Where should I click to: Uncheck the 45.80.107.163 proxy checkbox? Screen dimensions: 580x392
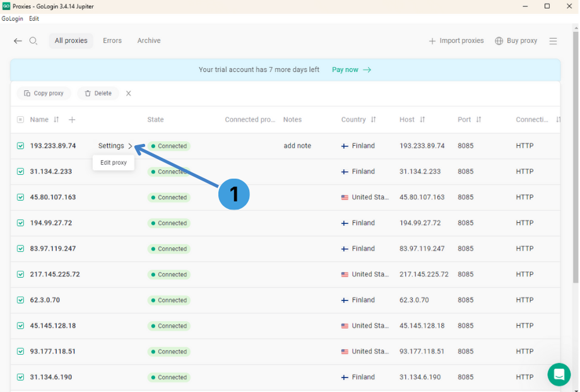(20, 197)
